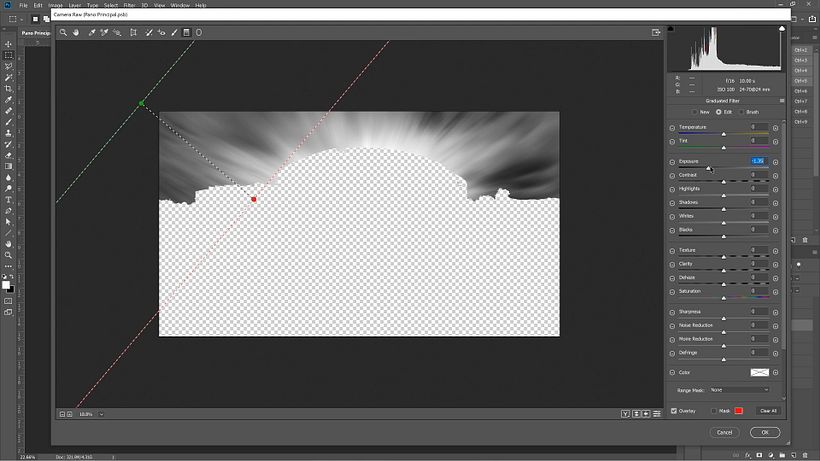Choose the Red Eye Removal tool
Image resolution: width=820 pixels, height=461 pixels.
point(162,32)
